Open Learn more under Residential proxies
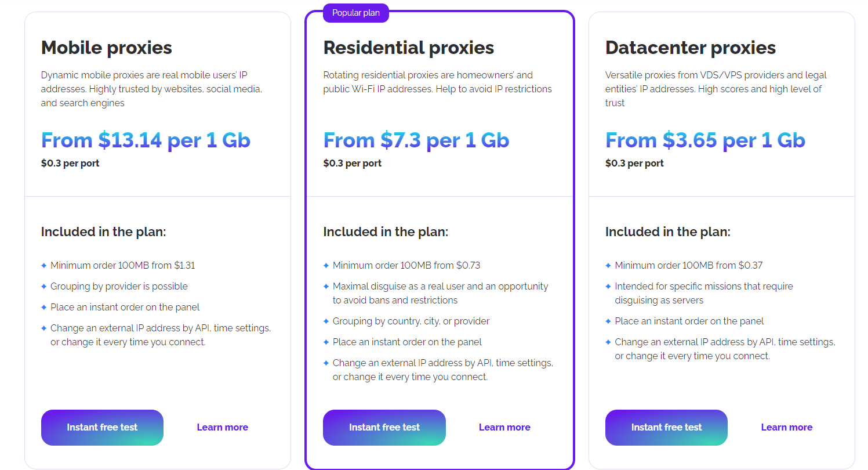This screenshot has height=470, width=868. (x=504, y=428)
